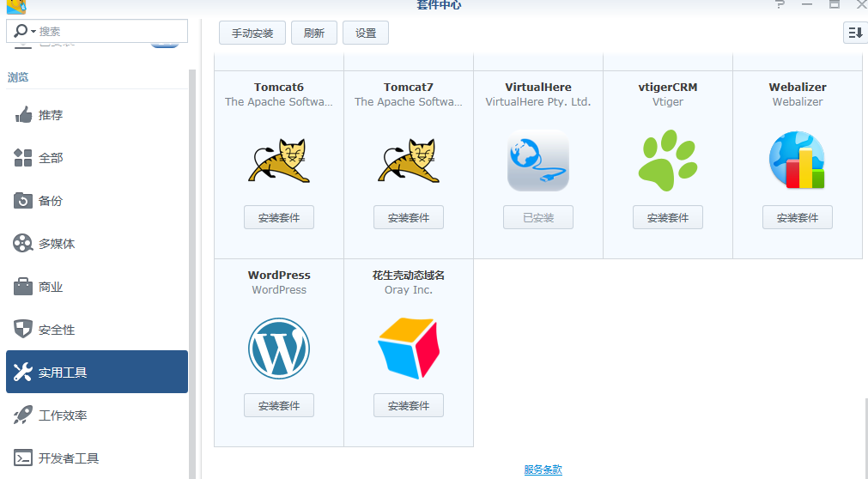Select the 工作效率 category
This screenshot has height=479, width=868.
pos(97,415)
